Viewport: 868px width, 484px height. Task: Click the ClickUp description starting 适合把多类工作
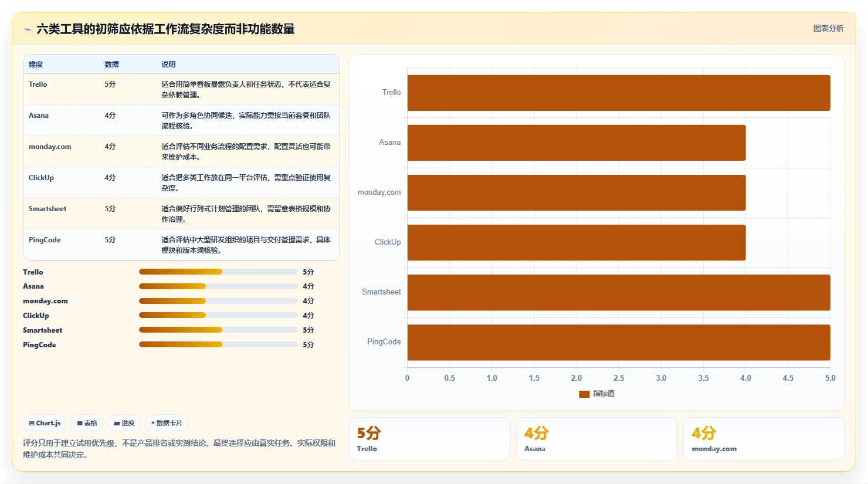[246, 183]
